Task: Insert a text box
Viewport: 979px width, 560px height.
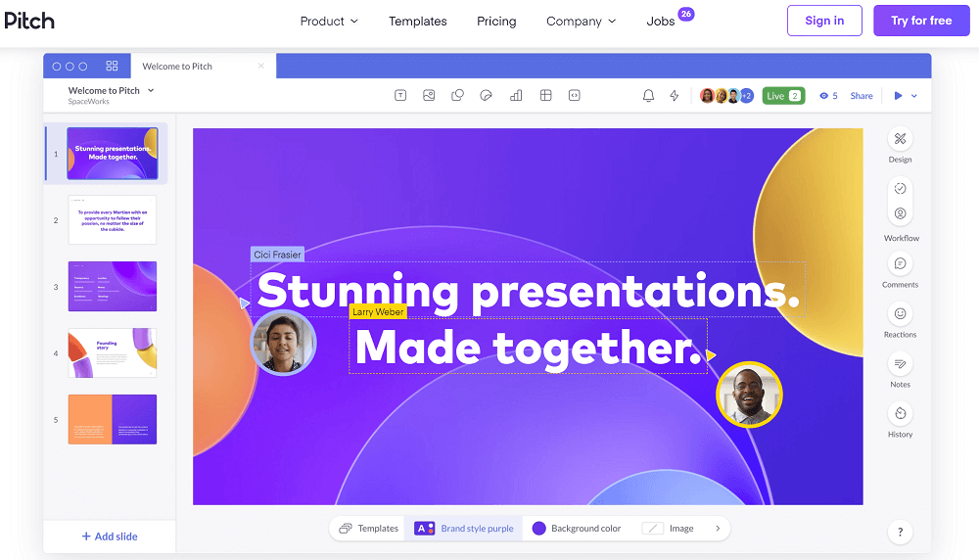Action: click(400, 96)
